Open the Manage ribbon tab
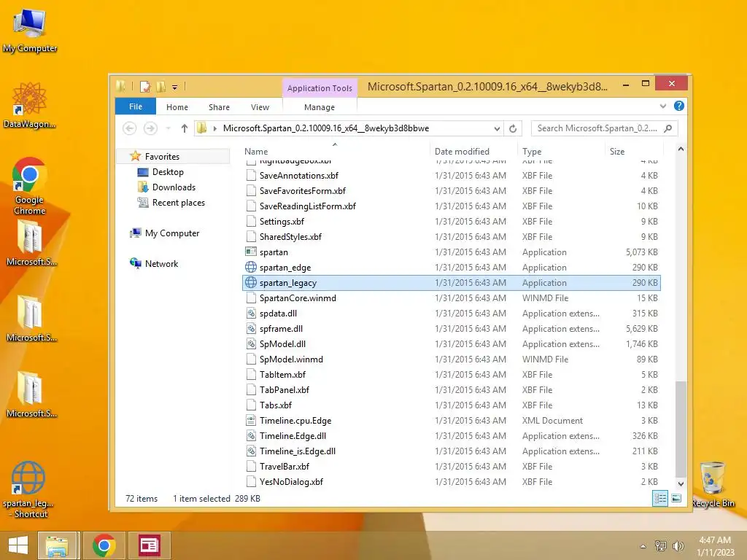The width and height of the screenshot is (747, 560). tap(320, 107)
